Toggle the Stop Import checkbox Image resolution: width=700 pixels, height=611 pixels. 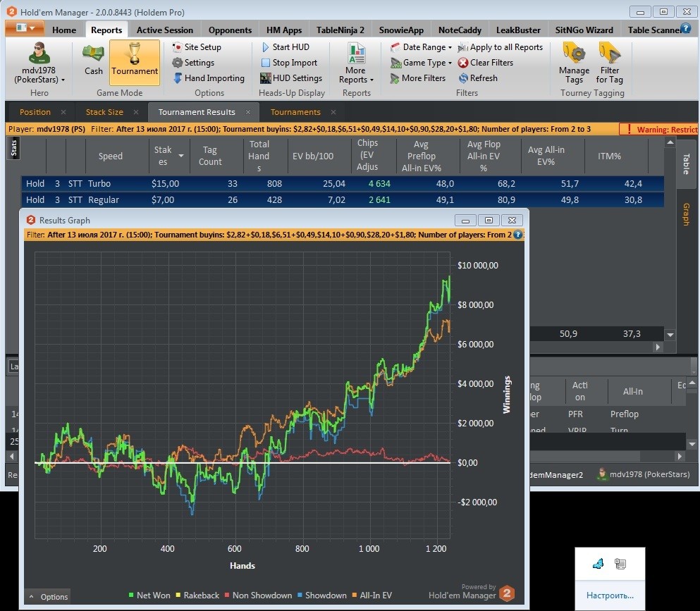coord(265,63)
